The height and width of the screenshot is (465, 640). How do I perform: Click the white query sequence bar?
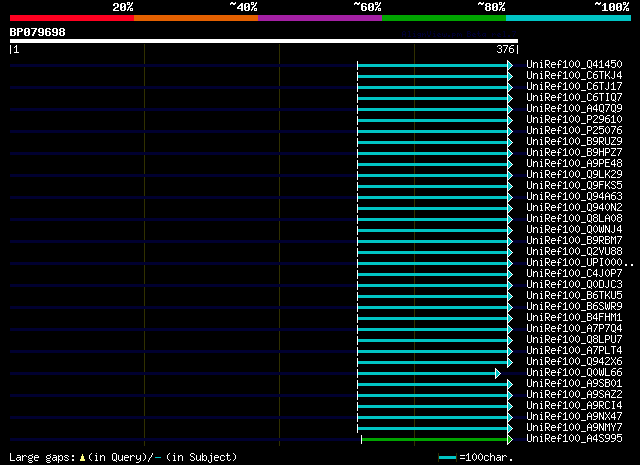[264, 41]
